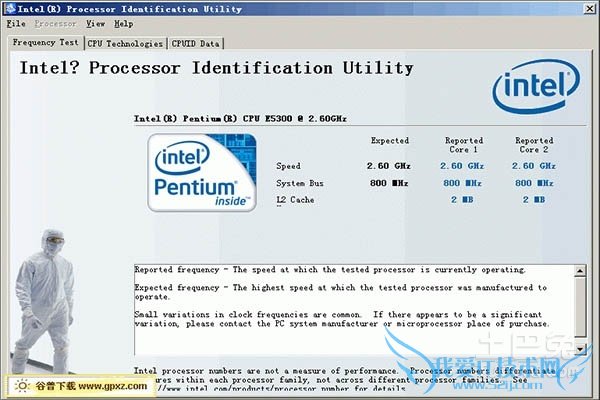Open the greyed Processor menu
Screen dimensions: 600x400
[x=55, y=24]
